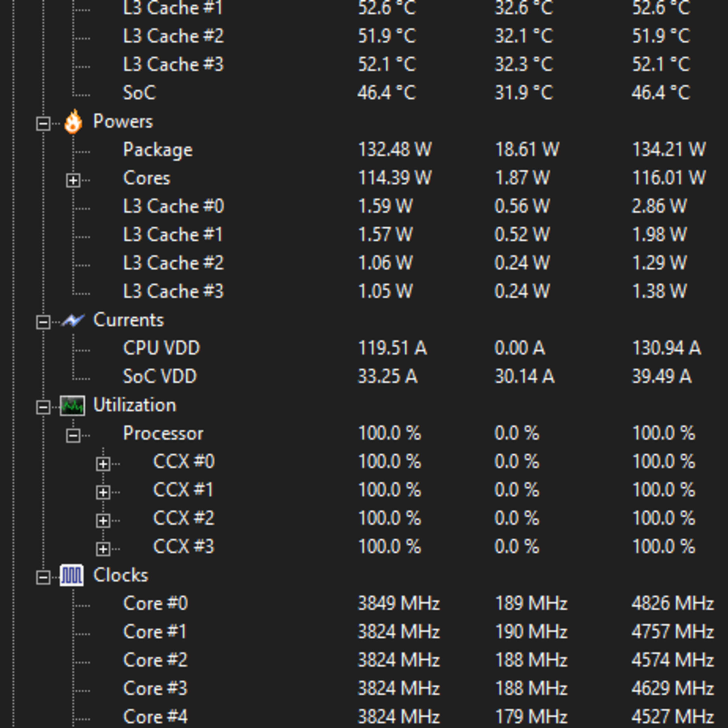Click CPU VDD value 119.51 A

pos(392,348)
